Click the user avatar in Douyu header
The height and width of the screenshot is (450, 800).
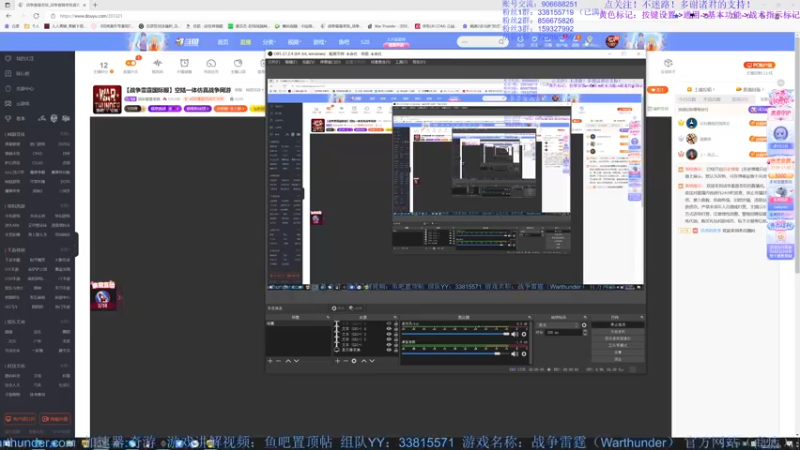coord(612,41)
